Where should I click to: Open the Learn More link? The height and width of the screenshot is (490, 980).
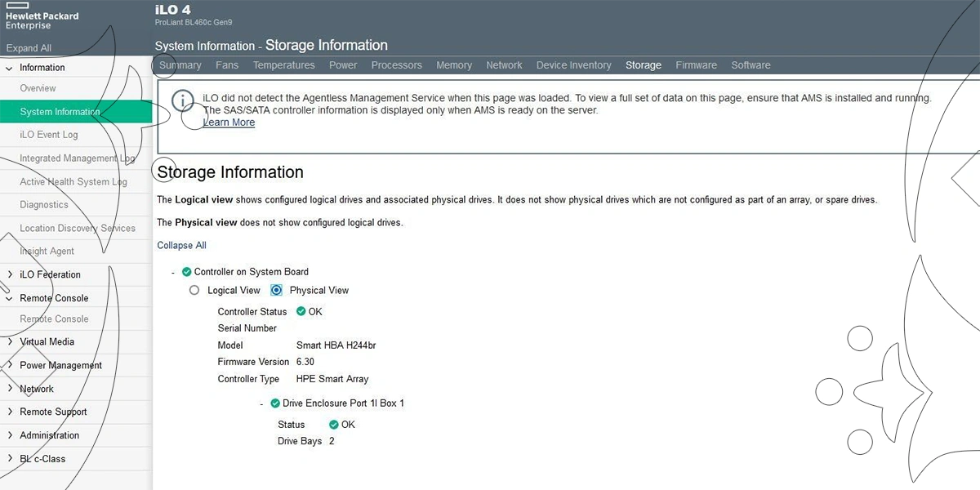(229, 122)
